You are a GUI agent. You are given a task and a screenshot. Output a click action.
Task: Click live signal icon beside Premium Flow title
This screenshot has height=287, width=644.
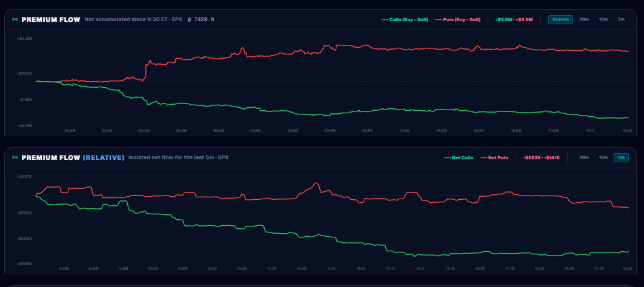15,19
